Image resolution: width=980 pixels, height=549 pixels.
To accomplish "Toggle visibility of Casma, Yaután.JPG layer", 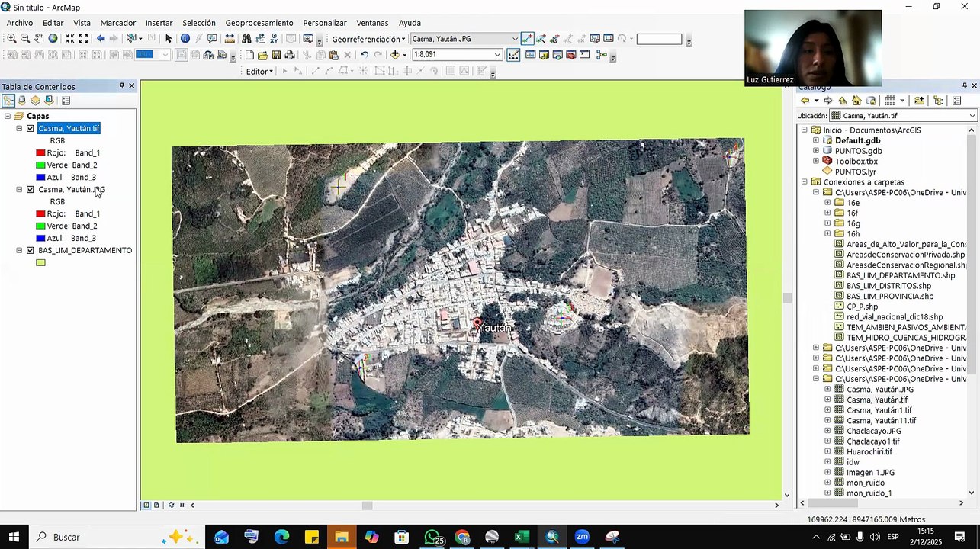I will 31,190.
